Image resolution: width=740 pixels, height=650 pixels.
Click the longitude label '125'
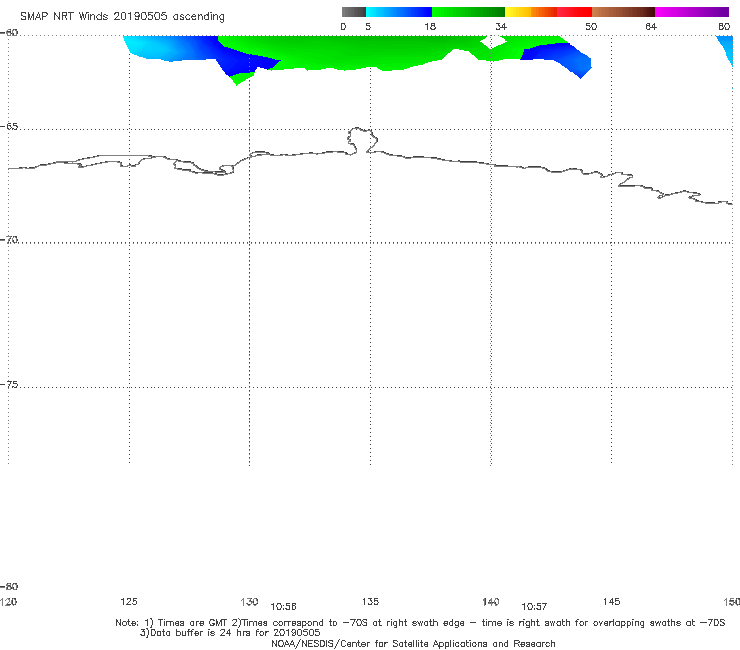[x=129, y=601]
